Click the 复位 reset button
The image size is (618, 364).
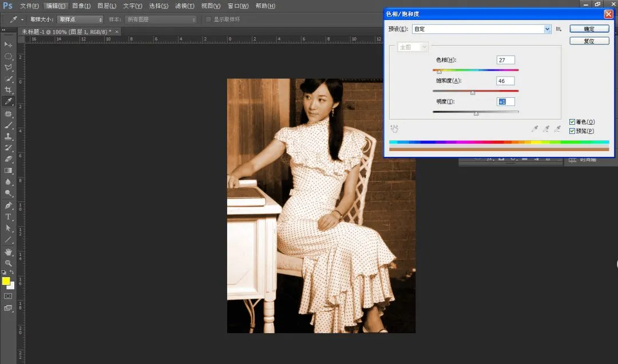pos(589,41)
